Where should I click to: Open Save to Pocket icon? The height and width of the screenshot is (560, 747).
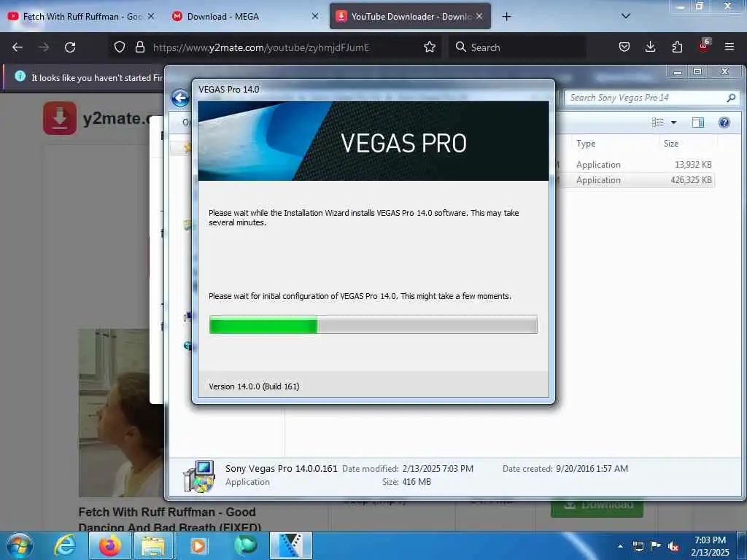point(624,47)
